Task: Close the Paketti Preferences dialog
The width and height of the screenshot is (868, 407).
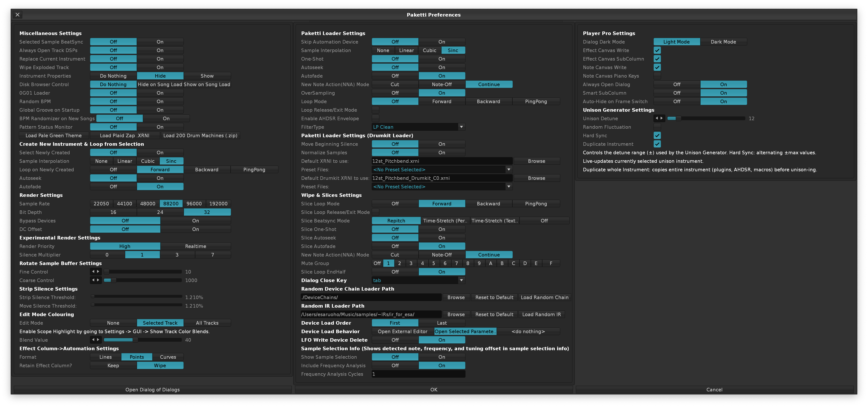Action: (x=18, y=14)
